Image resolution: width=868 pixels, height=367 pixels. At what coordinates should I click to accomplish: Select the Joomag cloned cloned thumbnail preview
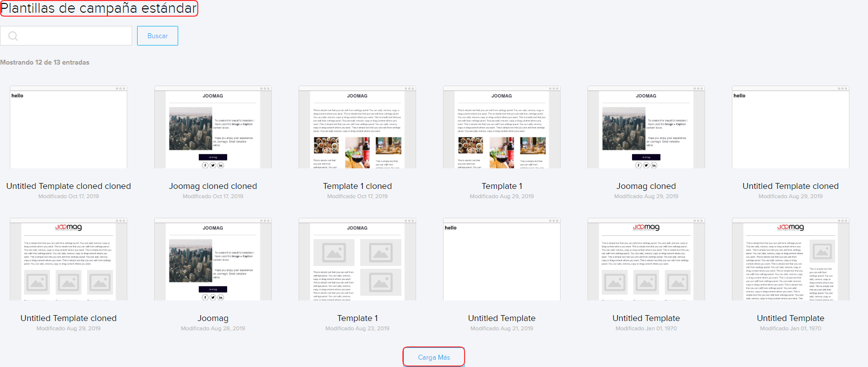tap(213, 130)
